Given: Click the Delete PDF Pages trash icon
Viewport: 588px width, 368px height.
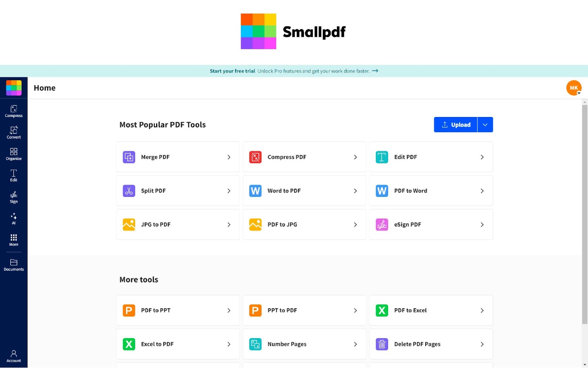Looking at the screenshot, I should [x=382, y=344].
